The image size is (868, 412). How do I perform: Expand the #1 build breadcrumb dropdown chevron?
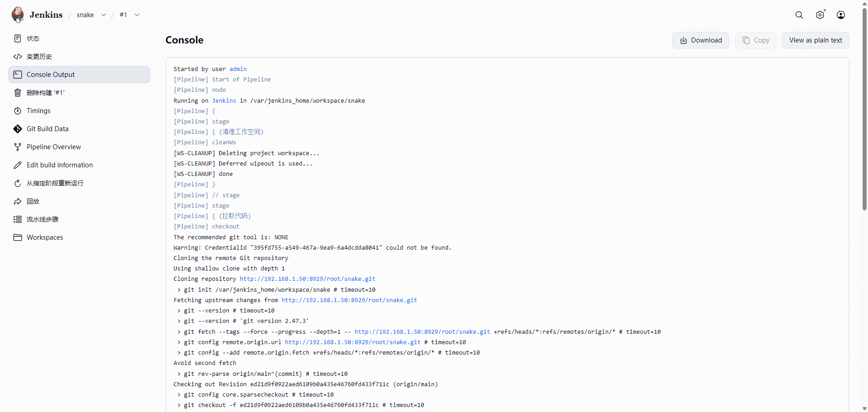click(x=137, y=15)
